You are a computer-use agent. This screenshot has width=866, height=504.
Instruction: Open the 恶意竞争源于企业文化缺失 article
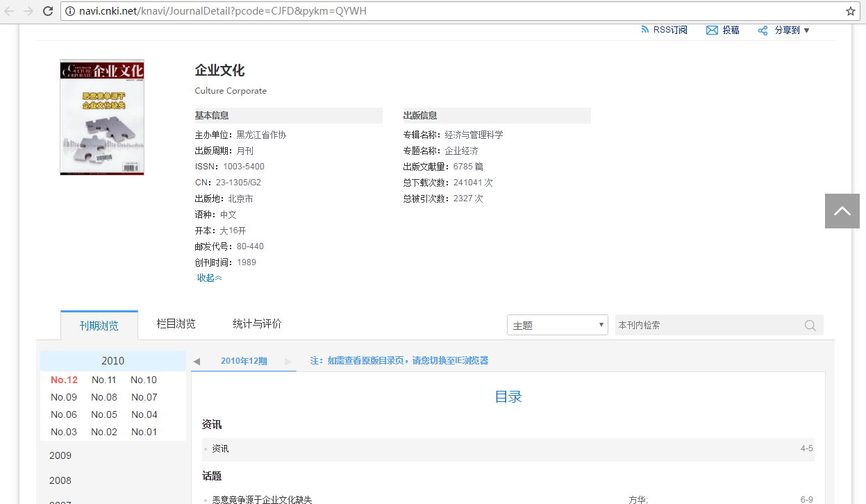click(x=262, y=500)
